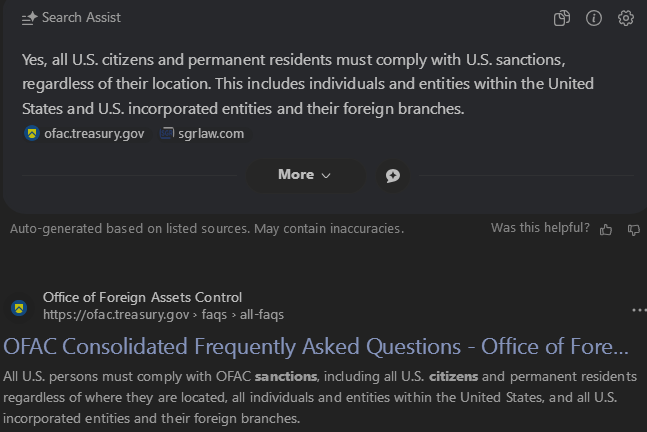Open the ofac.treasury.gov source link
This screenshot has height=432, width=647.
pyautogui.click(x=94, y=133)
